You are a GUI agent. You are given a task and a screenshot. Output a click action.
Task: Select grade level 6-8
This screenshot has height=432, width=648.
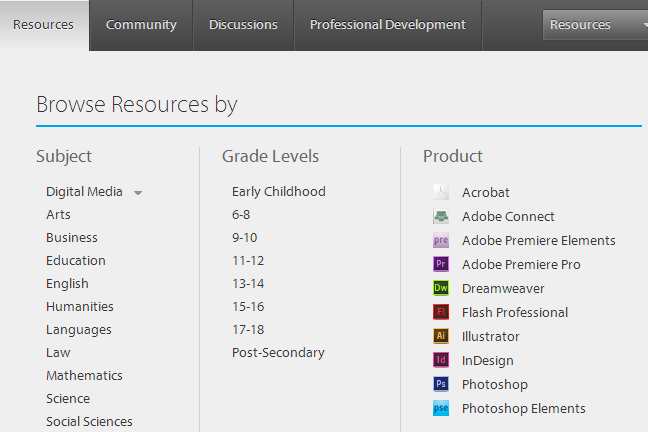241,215
